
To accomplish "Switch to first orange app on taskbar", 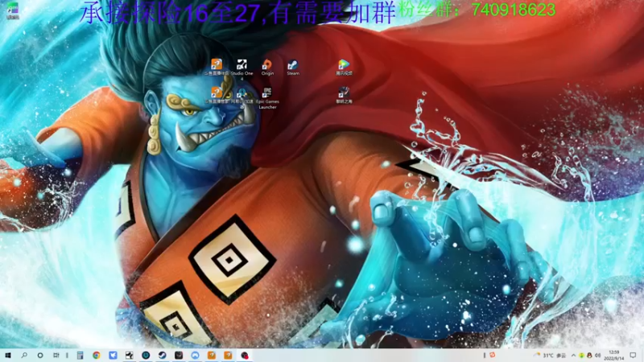I will 212,355.
